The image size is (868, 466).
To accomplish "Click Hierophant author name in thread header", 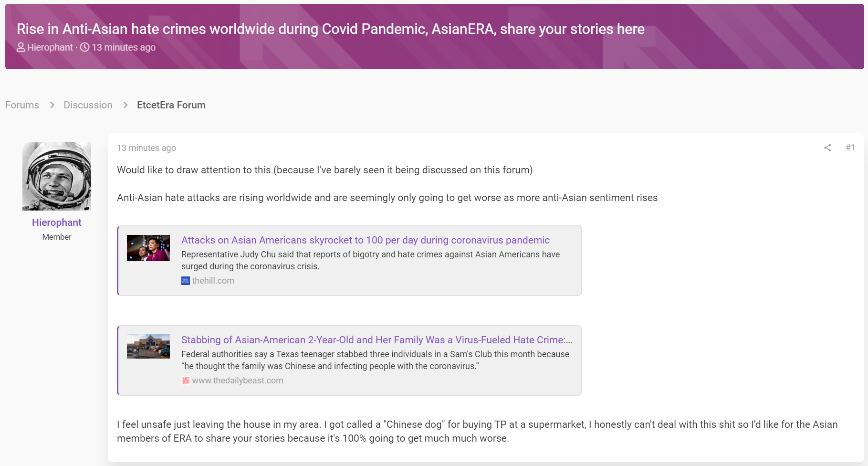I will pyautogui.click(x=50, y=47).
